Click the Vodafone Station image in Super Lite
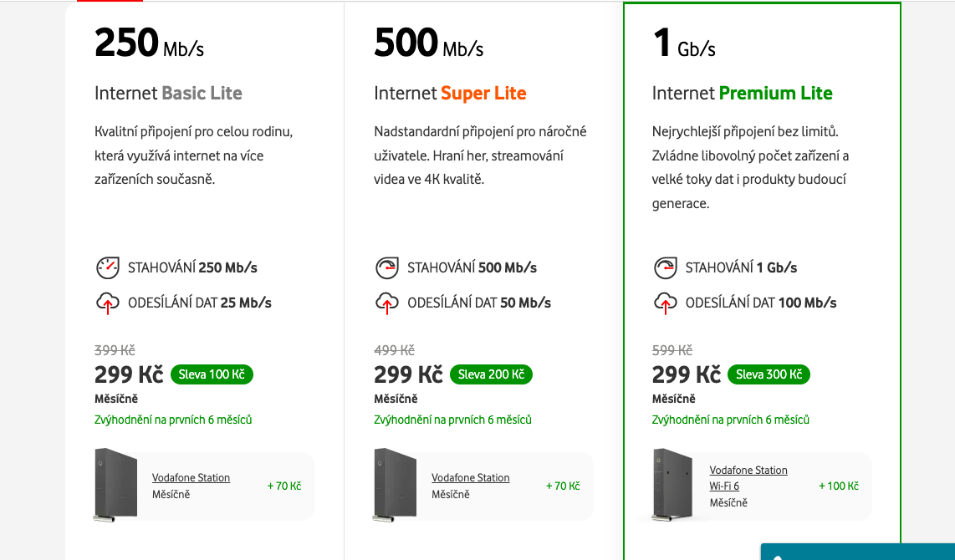 [x=395, y=485]
